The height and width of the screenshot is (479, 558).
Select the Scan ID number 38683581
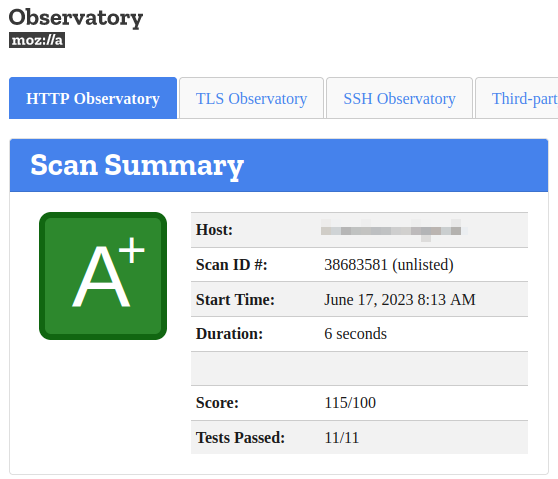pyautogui.click(x=356, y=265)
